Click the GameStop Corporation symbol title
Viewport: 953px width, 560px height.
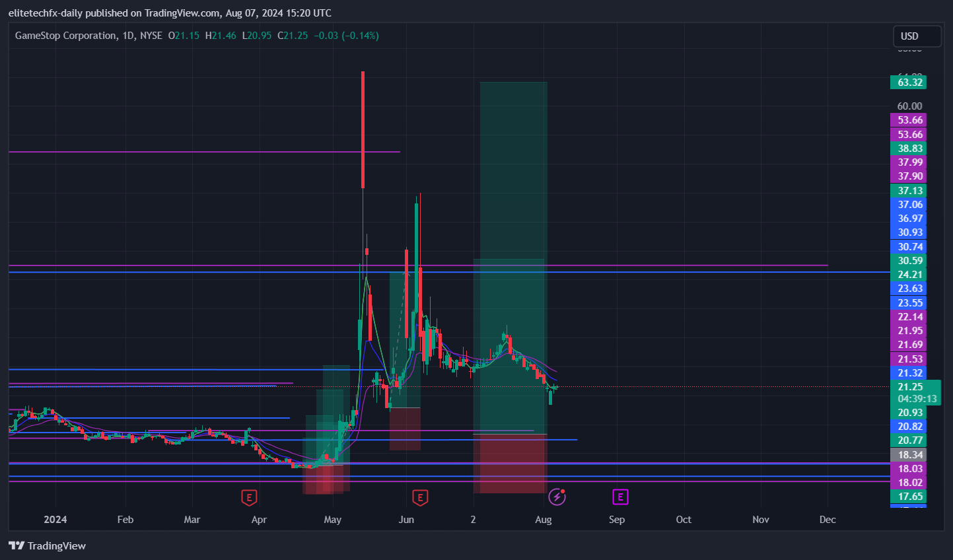(x=66, y=36)
